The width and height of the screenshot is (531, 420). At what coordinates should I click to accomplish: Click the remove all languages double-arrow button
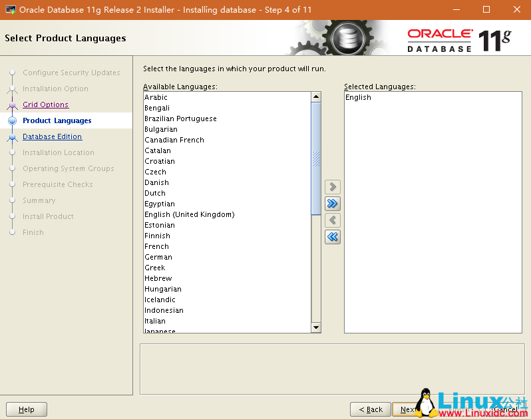coord(333,237)
